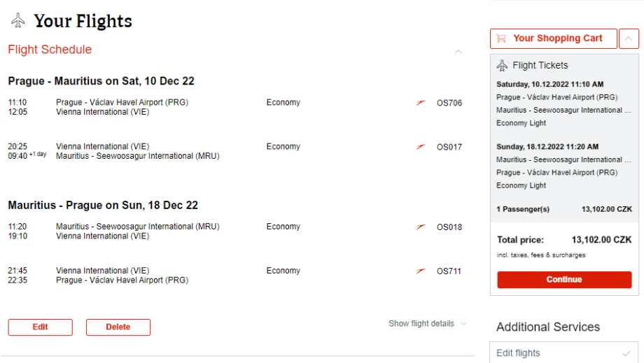Click the Edit button
The image size is (644, 363).
pyautogui.click(x=40, y=327)
